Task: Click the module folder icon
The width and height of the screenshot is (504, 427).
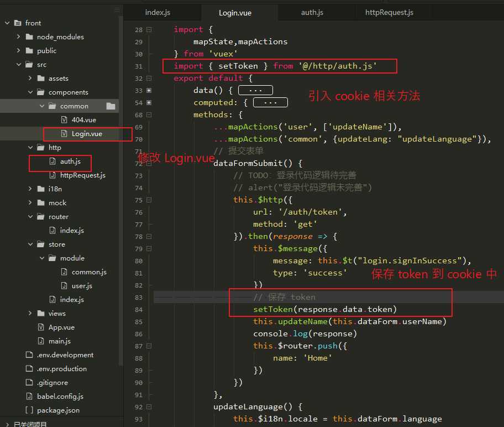Action: (53, 258)
